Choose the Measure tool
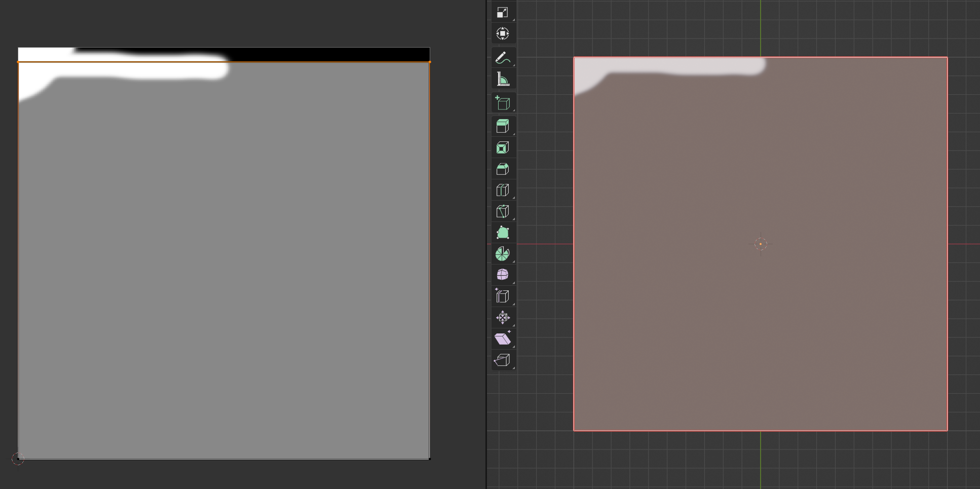Image resolution: width=980 pixels, height=489 pixels. click(503, 80)
